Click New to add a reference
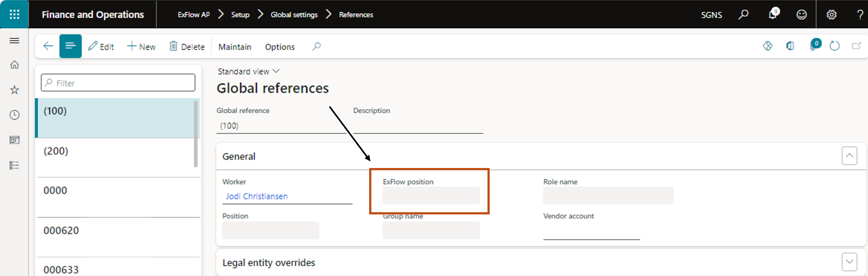Image resolution: width=868 pixels, height=276 pixels. (142, 46)
